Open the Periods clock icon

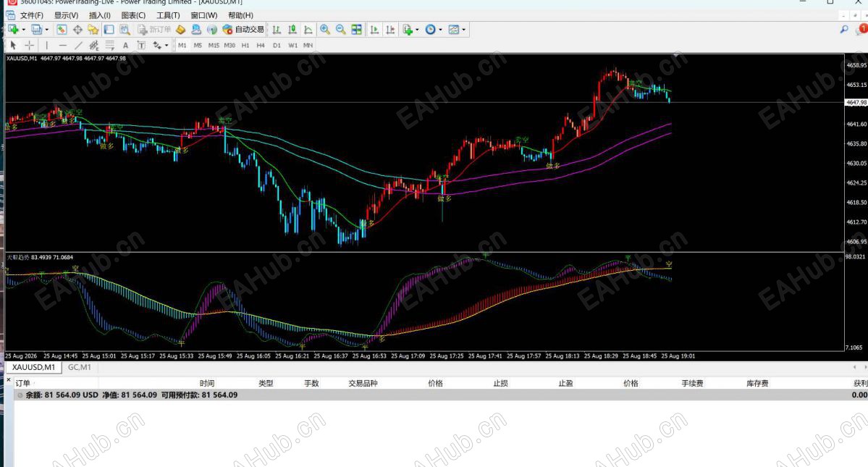[x=431, y=30]
